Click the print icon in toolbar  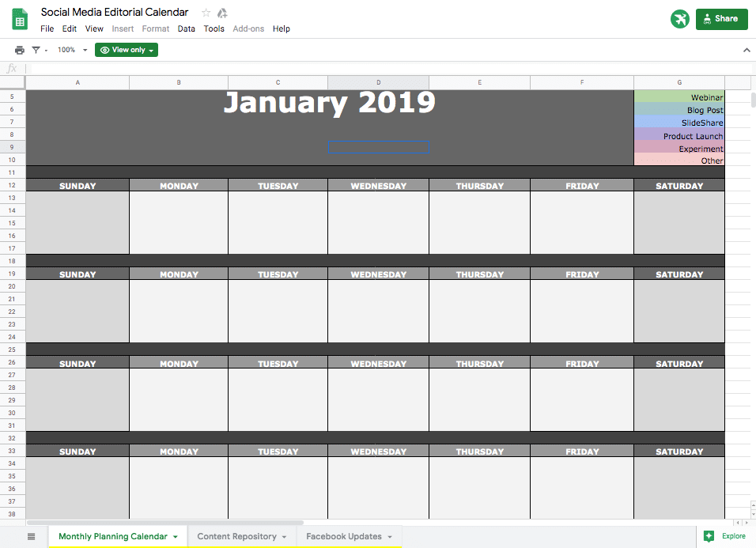[20, 50]
